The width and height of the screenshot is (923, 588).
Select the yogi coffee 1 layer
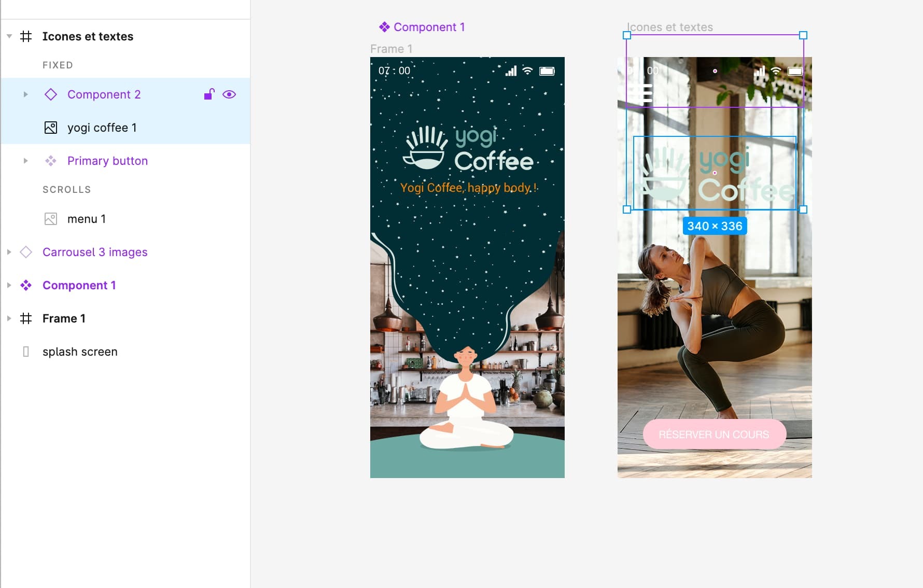point(102,128)
